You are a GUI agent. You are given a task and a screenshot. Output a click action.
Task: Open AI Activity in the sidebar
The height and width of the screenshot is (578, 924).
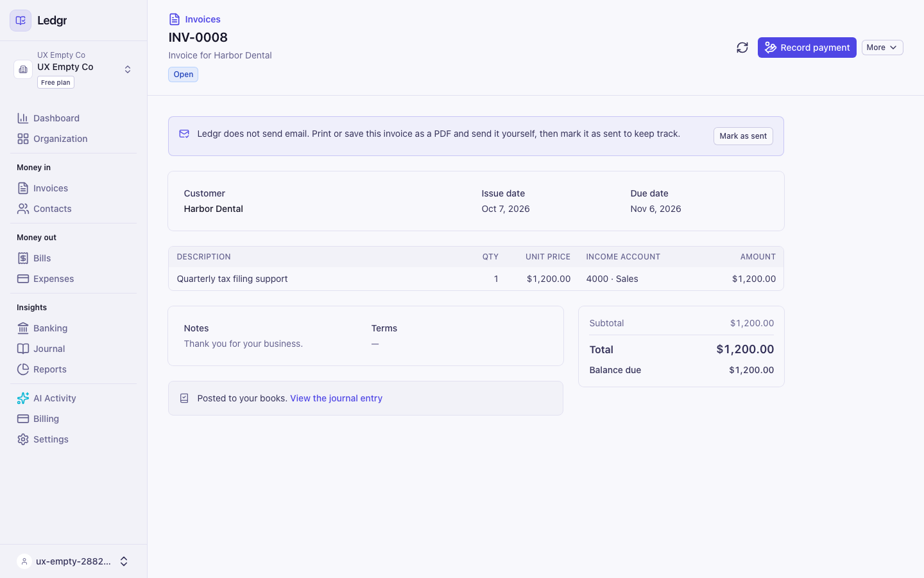[73, 398]
